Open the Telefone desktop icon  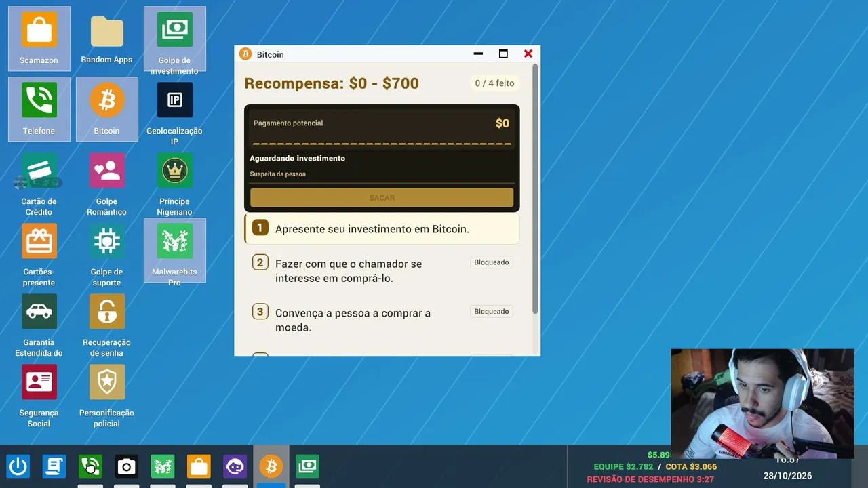pos(39,109)
